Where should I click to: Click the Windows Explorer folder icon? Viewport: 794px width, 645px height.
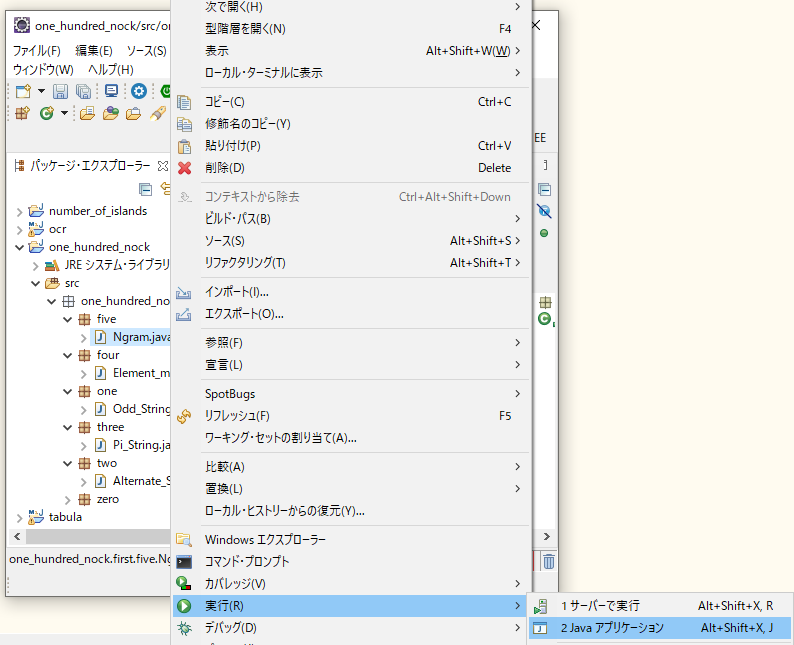(184, 540)
